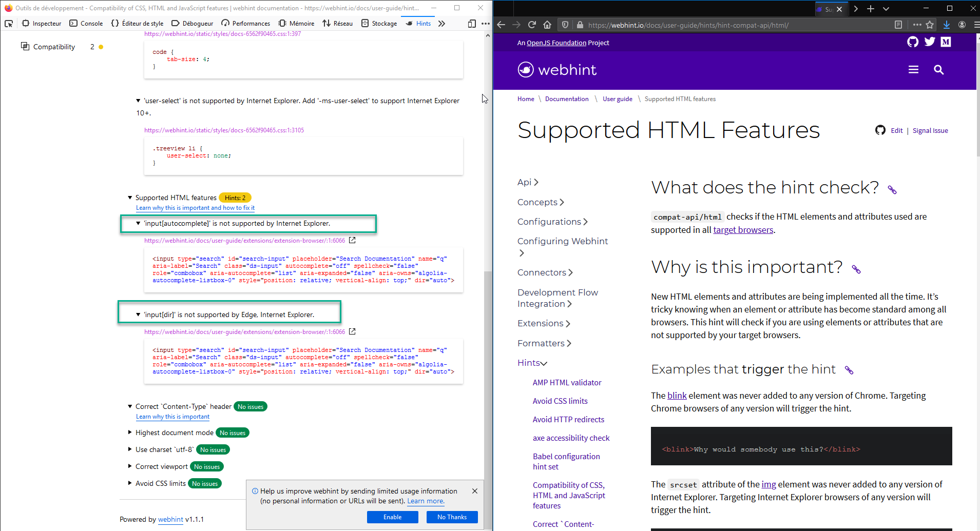This screenshot has width=980, height=531.
Task: Open the webhint Twitter icon link
Action: coord(930,42)
